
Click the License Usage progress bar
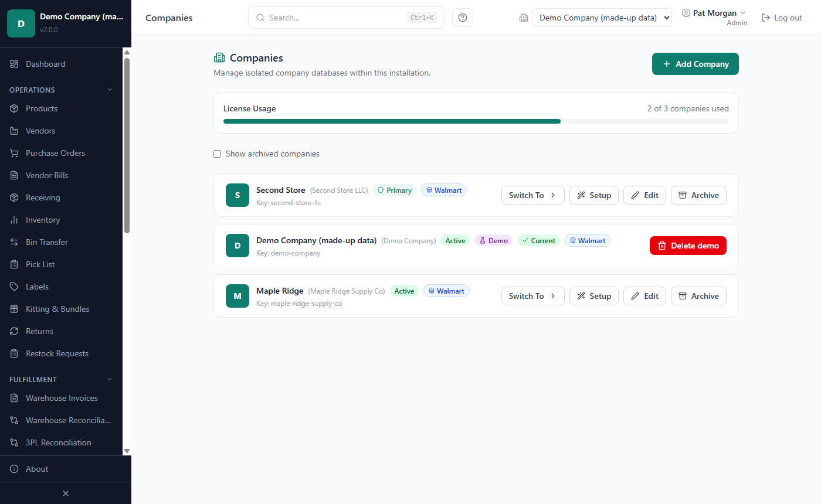(476, 121)
